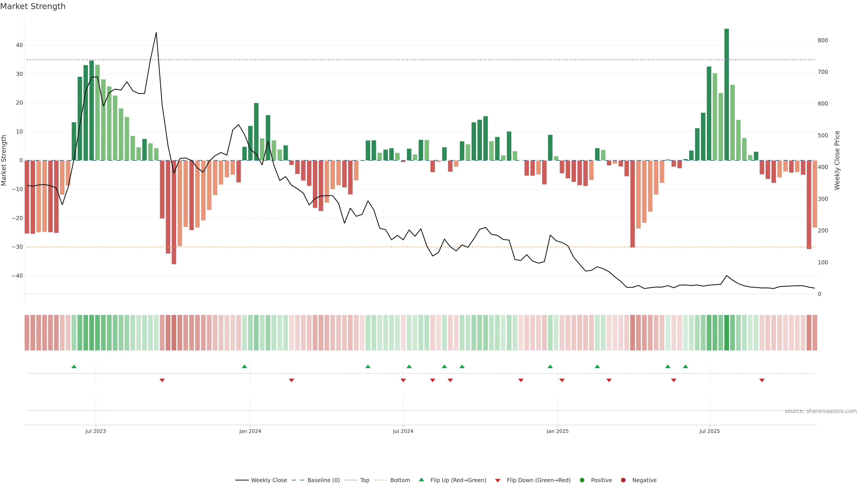
Task: Click the tallest green bar after Jul 2025
Action: click(x=726, y=94)
